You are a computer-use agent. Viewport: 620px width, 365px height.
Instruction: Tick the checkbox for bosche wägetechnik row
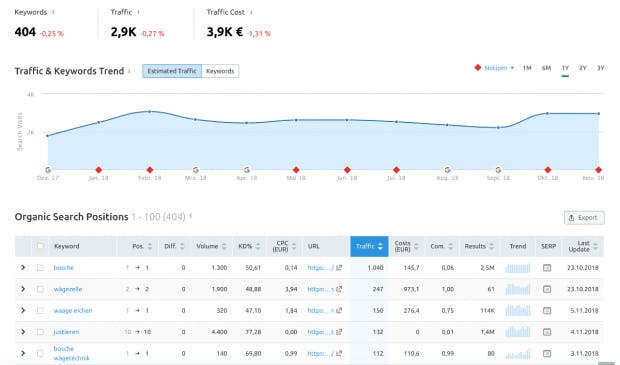pos(40,353)
